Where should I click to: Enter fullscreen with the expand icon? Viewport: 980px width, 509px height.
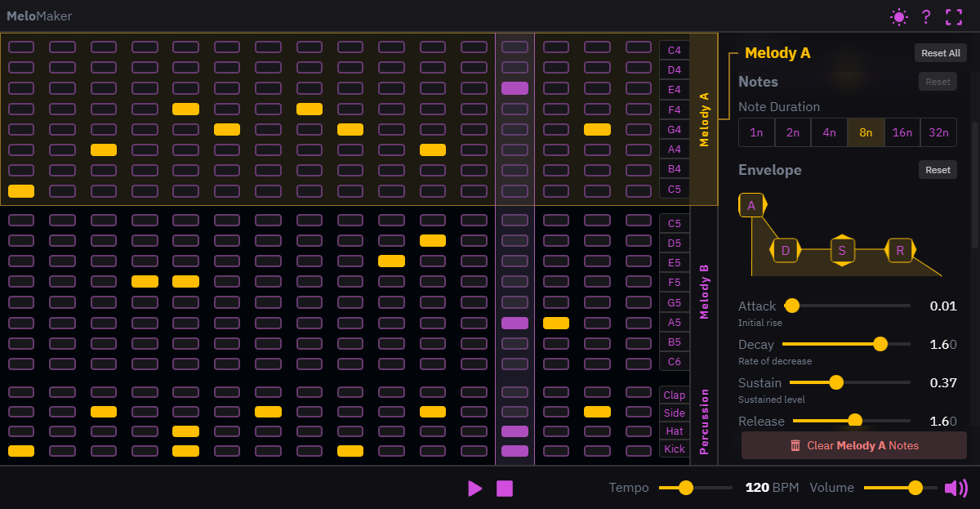954,16
